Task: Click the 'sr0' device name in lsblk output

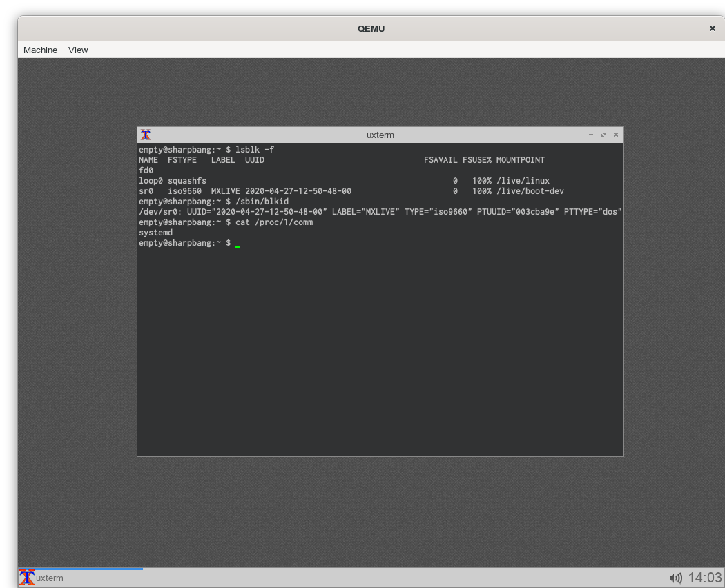Action: click(x=146, y=191)
